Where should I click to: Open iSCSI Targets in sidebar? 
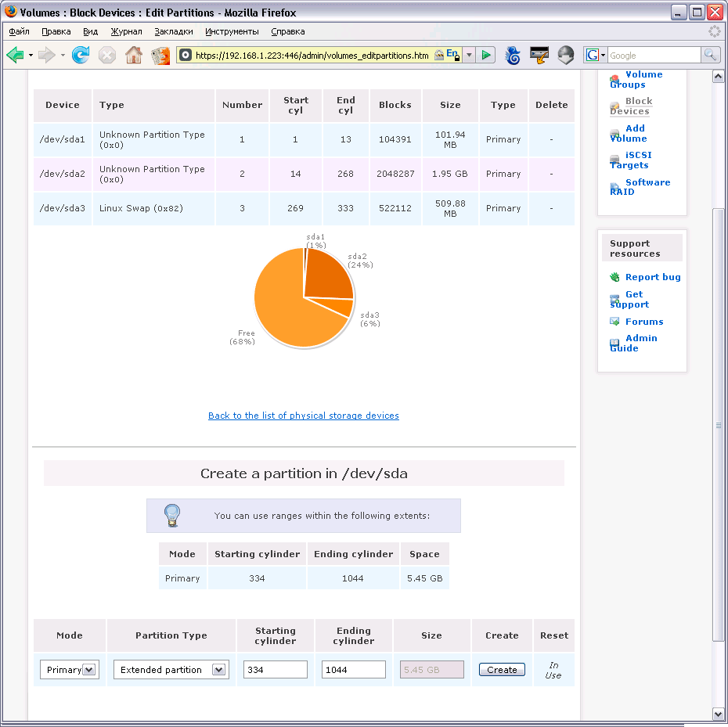coord(637,160)
